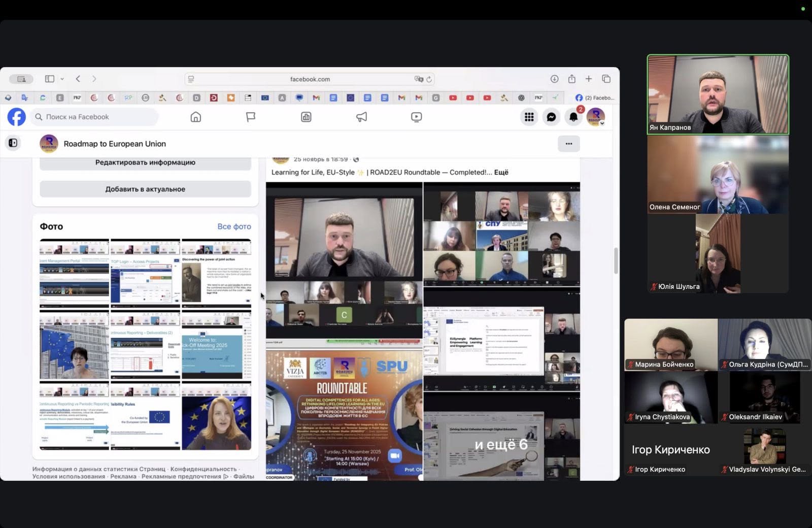Open the 'Конфиденциальность' footer link

pos(204,469)
